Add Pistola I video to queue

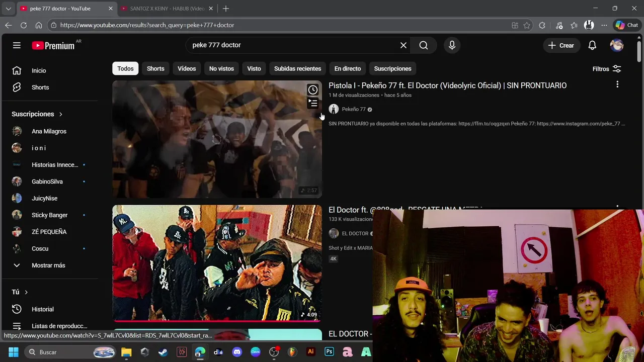click(313, 104)
